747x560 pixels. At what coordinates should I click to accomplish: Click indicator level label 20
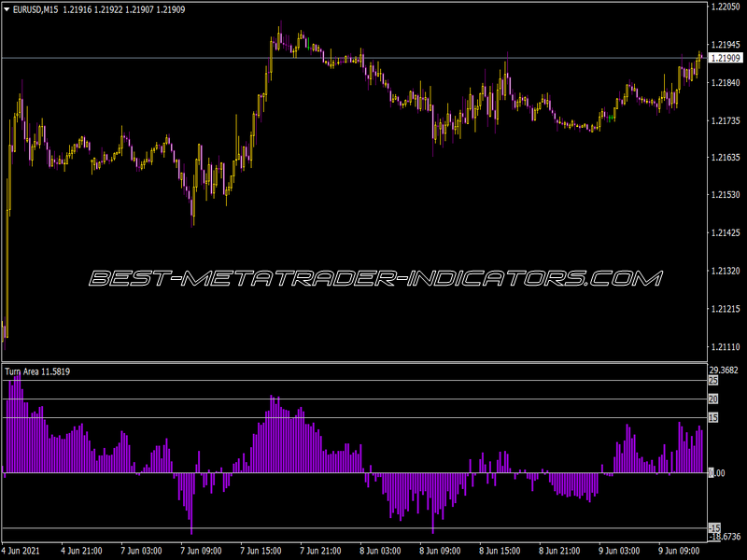[x=713, y=399]
